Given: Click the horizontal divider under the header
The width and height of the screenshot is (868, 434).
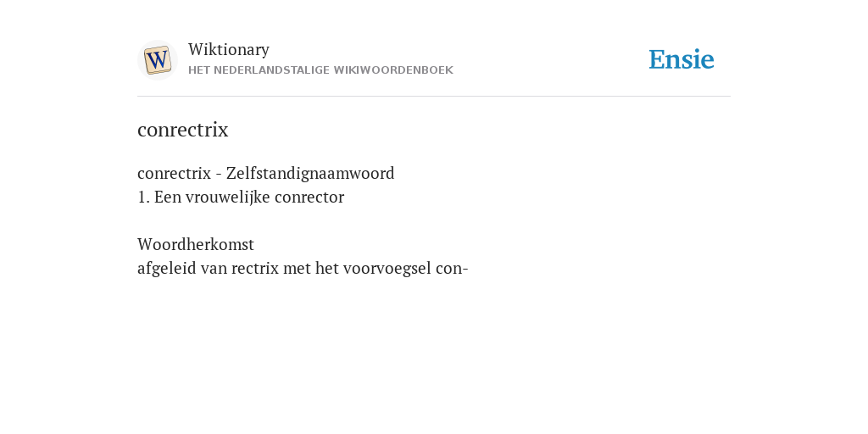Looking at the screenshot, I should pos(434,97).
